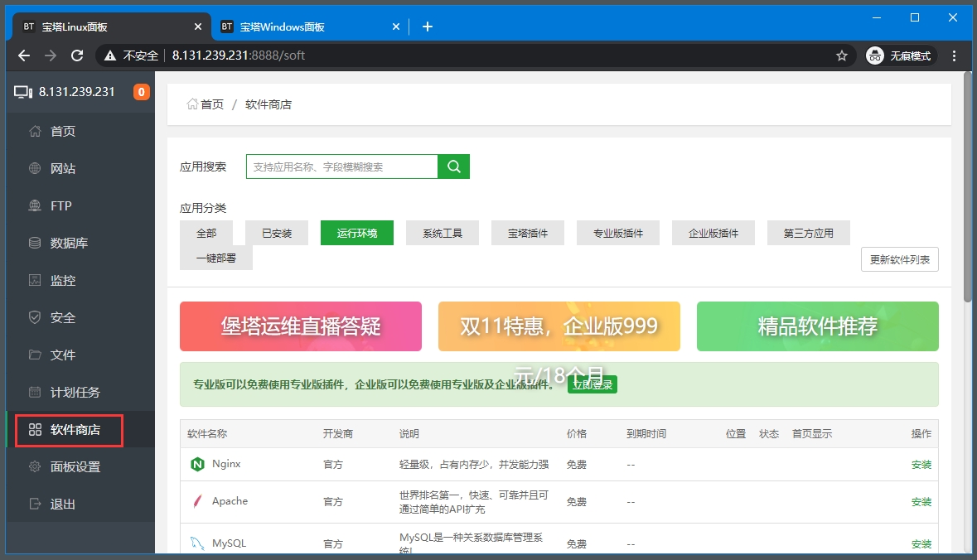Click the 应用搜索 input field
Screen dimensions: 977x560
click(x=341, y=167)
